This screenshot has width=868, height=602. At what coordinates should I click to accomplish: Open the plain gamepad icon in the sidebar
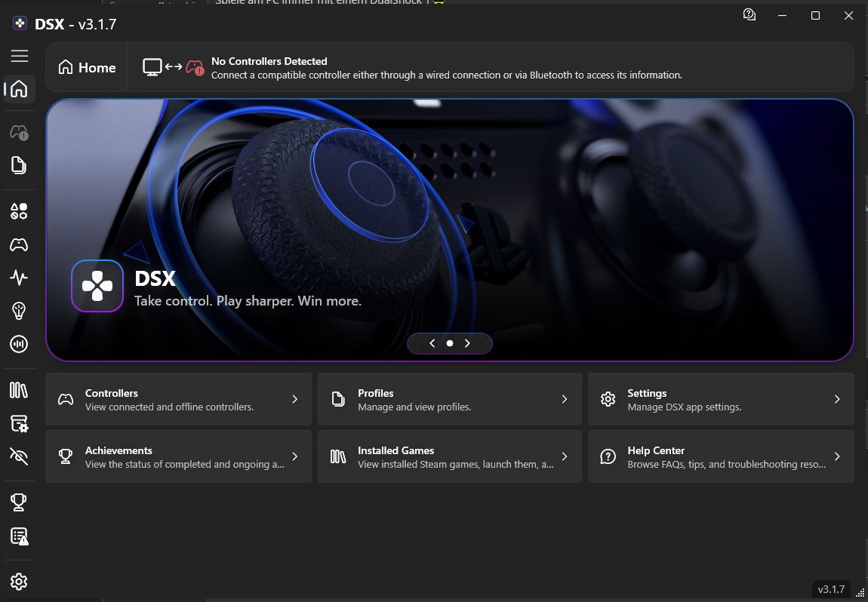[20, 244]
